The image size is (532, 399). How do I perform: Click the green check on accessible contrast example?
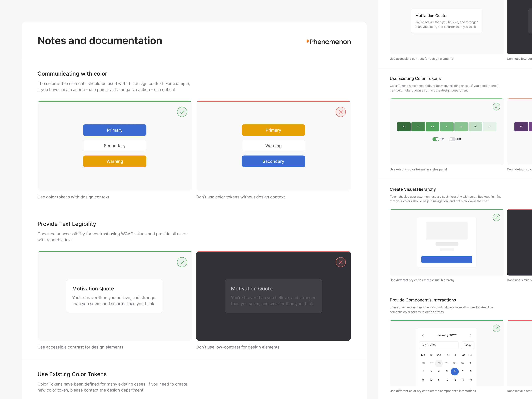pyautogui.click(x=182, y=262)
